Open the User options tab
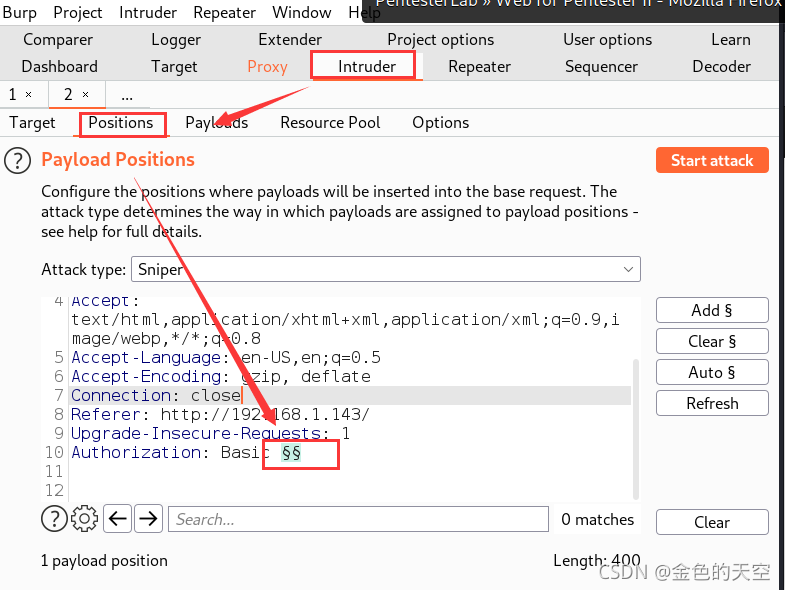This screenshot has height=590, width=785. (607, 40)
